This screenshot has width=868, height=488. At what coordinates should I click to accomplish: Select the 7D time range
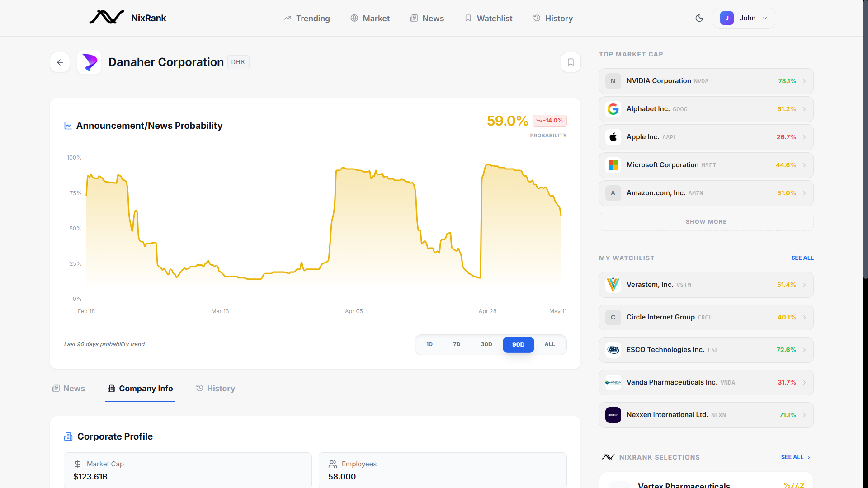(x=457, y=344)
